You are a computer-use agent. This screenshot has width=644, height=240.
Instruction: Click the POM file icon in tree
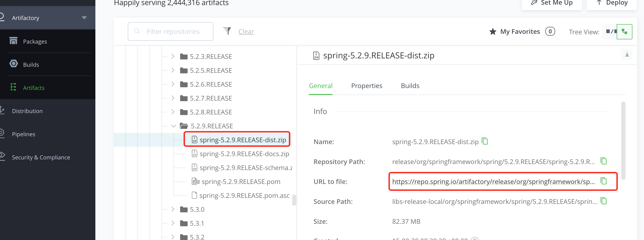[x=195, y=181]
